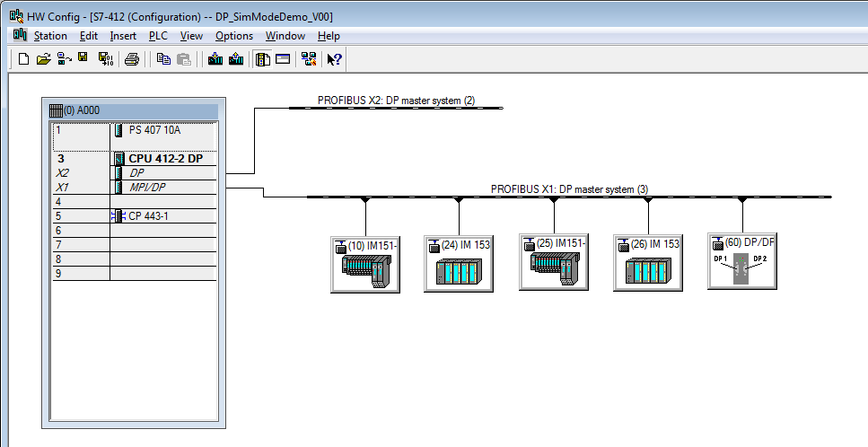Screen dimensions: 868x447
Task: Click the Save floppy disk icon
Action: point(83,59)
